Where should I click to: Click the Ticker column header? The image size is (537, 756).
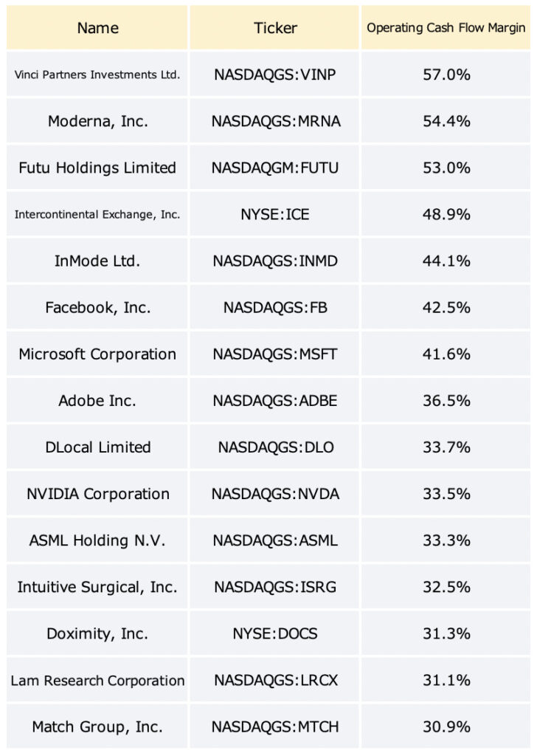274,27
